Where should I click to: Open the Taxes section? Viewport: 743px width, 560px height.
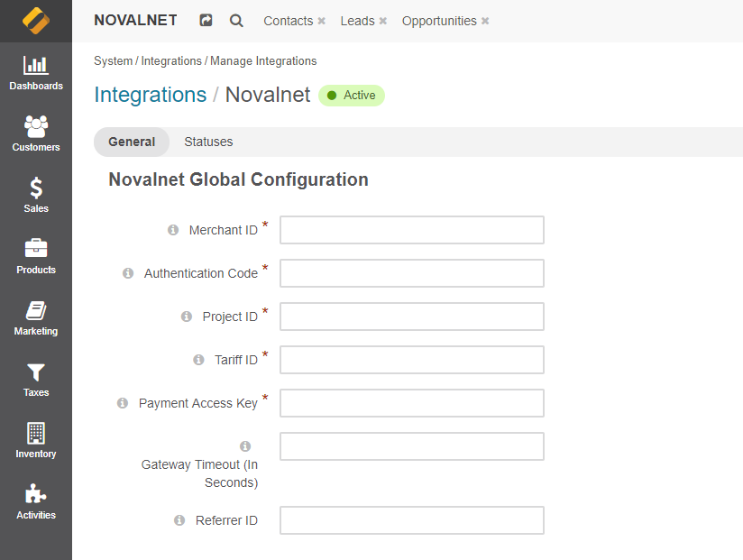pos(35,379)
